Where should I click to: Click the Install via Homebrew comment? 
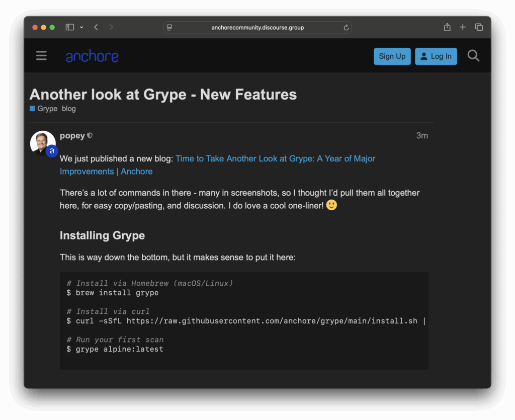tap(150, 283)
